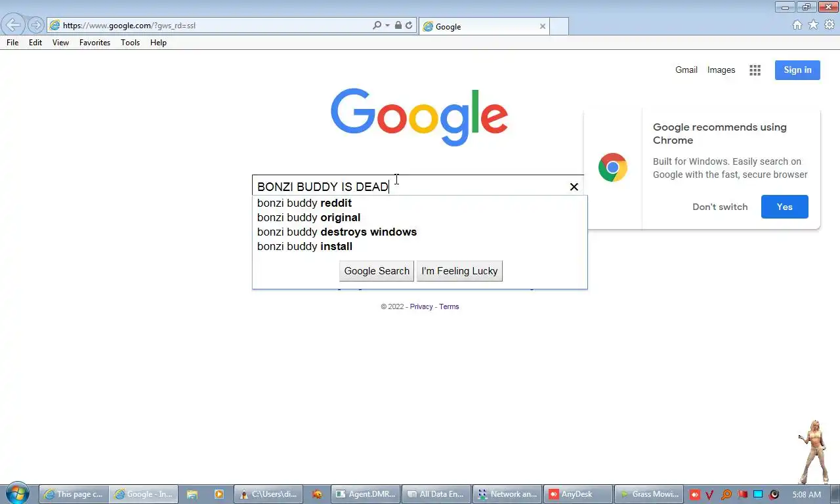
Task: Open Windows Explorer from the taskbar
Action: [x=192, y=494]
